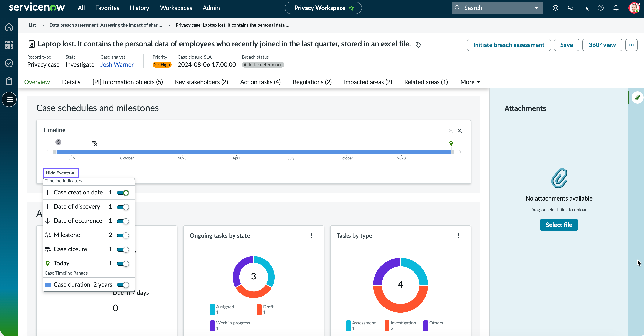
Task: Click the Today marker on timeline
Action: (451, 143)
